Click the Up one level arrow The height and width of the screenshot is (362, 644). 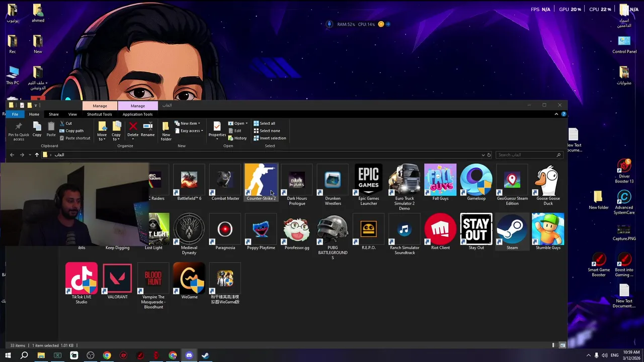(x=37, y=155)
